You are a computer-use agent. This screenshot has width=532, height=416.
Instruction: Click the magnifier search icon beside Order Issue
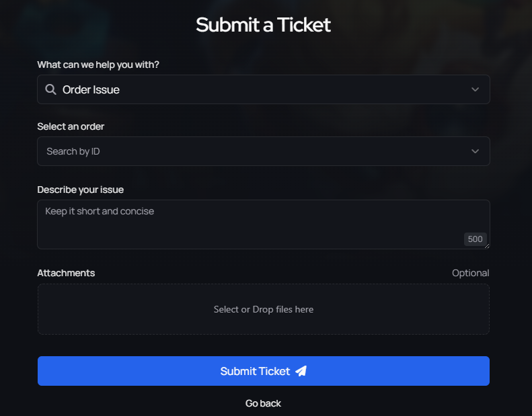coord(50,89)
